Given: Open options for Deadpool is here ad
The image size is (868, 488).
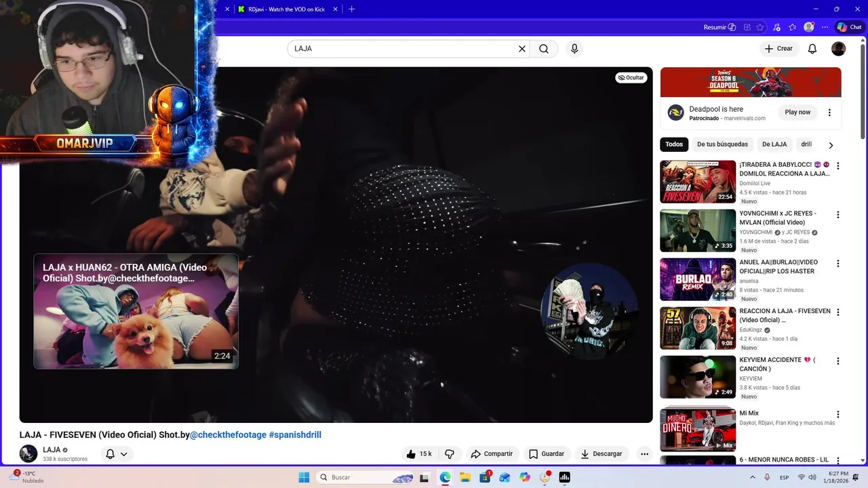Looking at the screenshot, I should click(x=829, y=113).
